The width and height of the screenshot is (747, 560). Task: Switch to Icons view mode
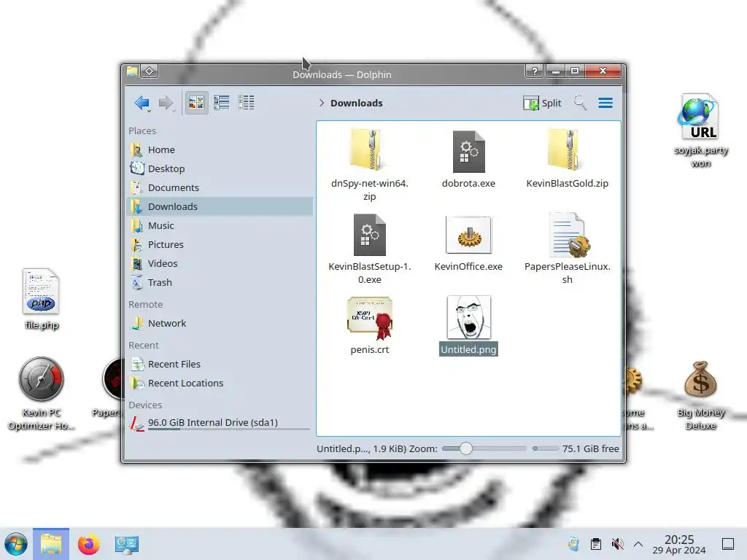[196, 102]
